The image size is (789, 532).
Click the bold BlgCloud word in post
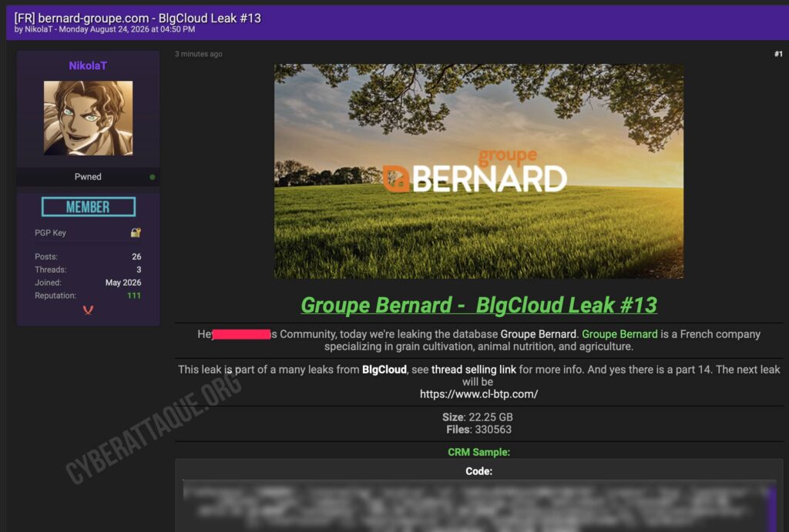(x=384, y=370)
